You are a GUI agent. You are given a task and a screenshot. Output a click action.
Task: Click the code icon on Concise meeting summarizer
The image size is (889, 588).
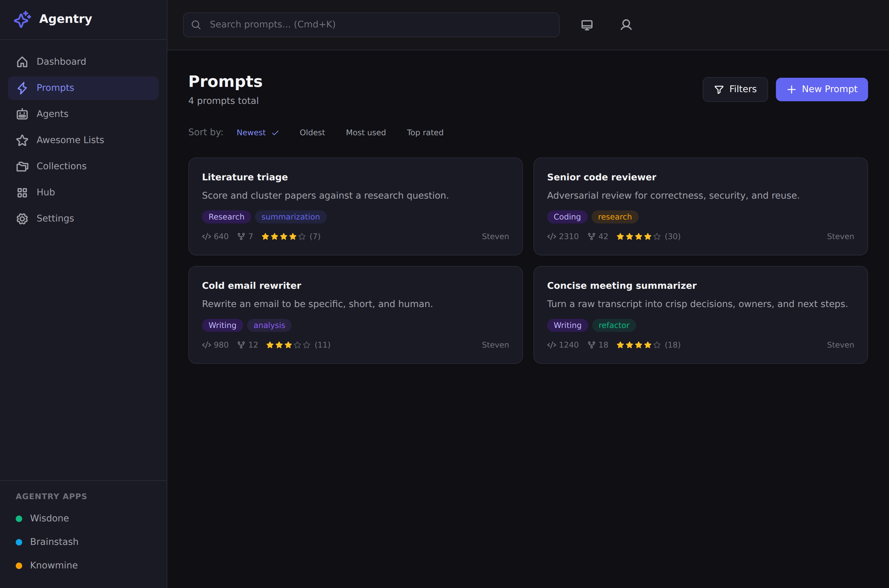click(551, 345)
